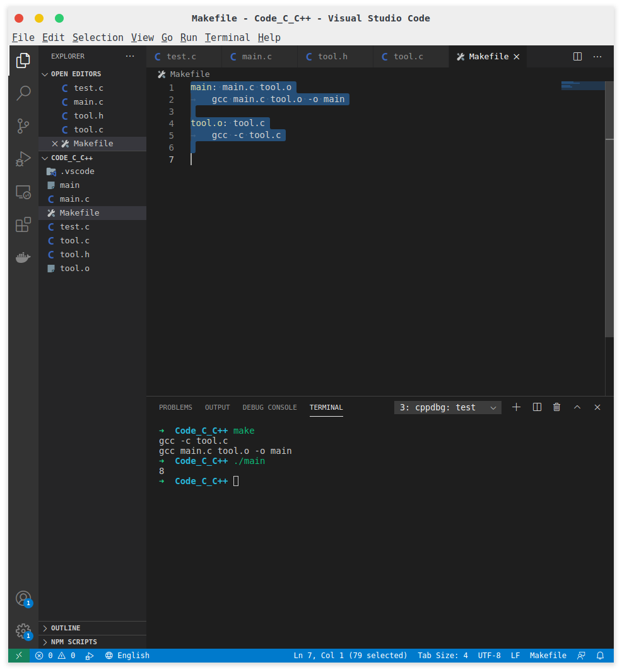The width and height of the screenshot is (622, 672).
Task: Click the Ln 7, Col 1 cursor position
Action: click(x=350, y=655)
